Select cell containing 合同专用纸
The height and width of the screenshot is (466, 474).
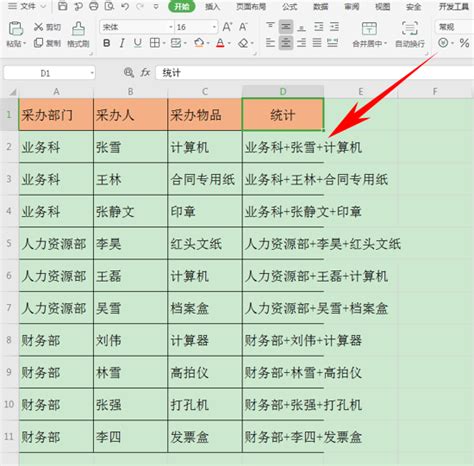coord(205,179)
